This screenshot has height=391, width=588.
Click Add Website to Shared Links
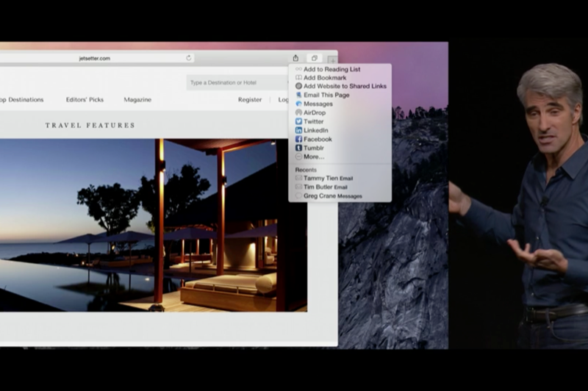pyautogui.click(x=344, y=86)
